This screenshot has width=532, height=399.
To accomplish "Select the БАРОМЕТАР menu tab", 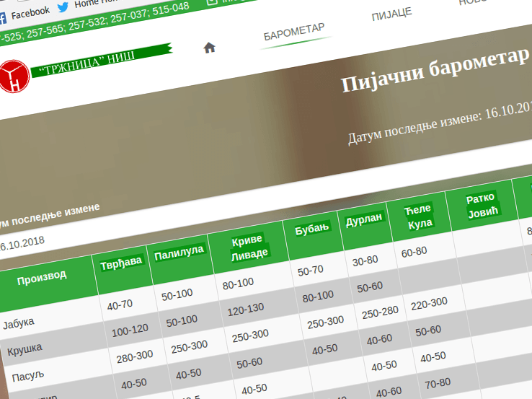I will [293, 31].
